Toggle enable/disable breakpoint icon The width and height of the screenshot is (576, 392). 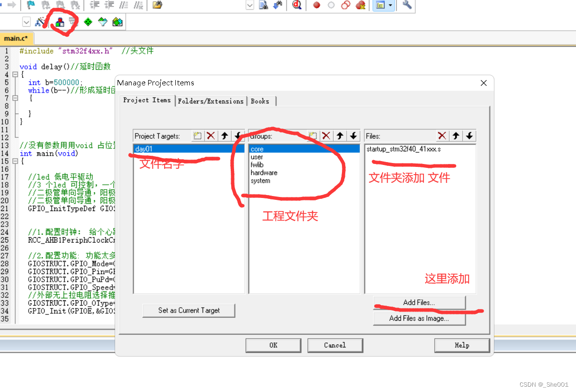tap(331, 5)
